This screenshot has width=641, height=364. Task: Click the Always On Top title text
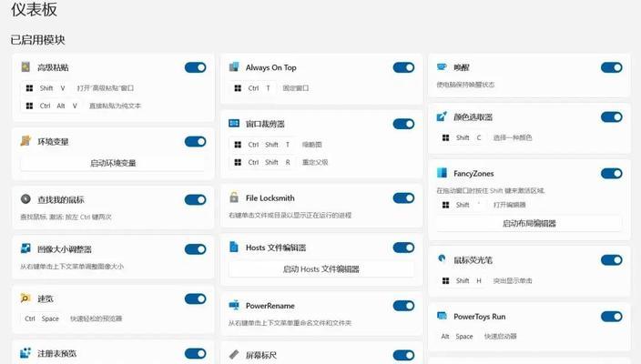pyautogui.click(x=271, y=67)
